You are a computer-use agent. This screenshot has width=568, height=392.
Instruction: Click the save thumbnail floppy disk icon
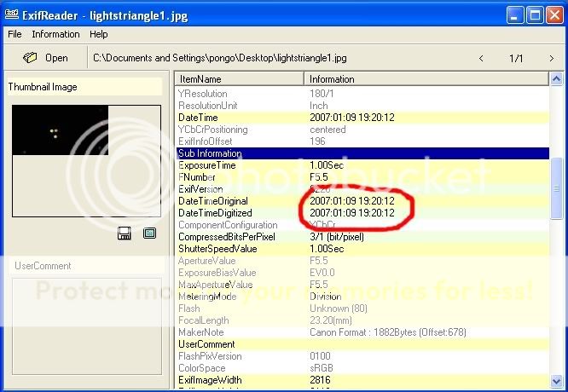[x=125, y=233]
